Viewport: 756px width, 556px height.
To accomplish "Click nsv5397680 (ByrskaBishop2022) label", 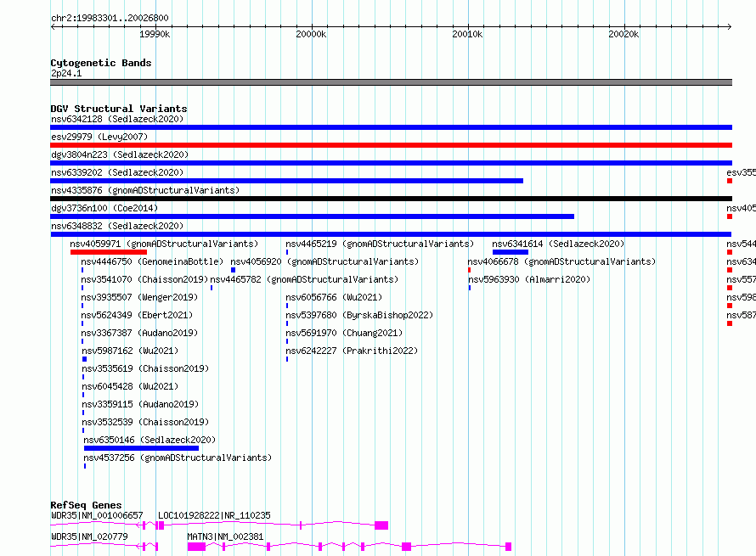I will click(x=359, y=315).
